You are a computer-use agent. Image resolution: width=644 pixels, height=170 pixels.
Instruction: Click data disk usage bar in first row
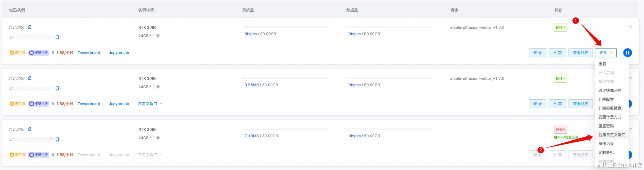pos(389,27)
